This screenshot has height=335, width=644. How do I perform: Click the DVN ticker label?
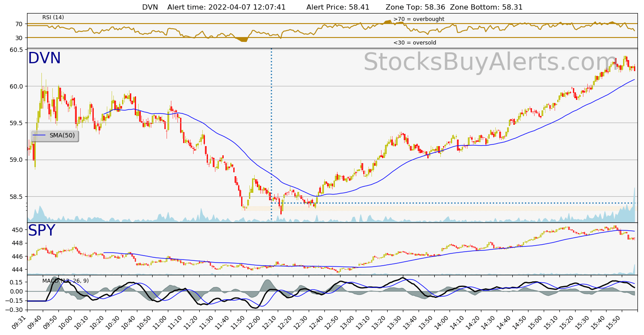pos(44,58)
